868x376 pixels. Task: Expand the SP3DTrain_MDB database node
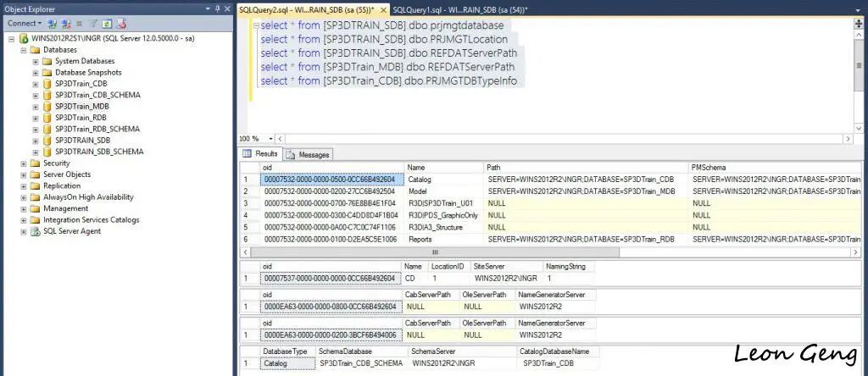(36, 106)
